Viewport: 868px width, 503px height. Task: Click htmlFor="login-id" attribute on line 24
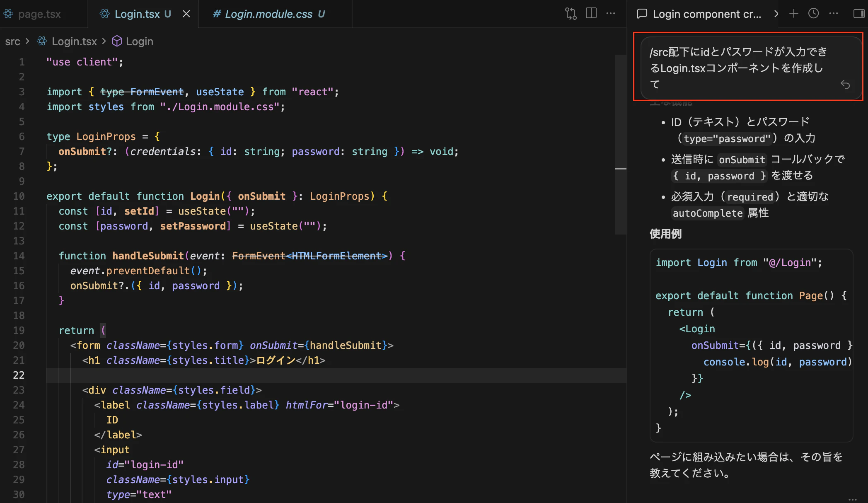pos(340,405)
